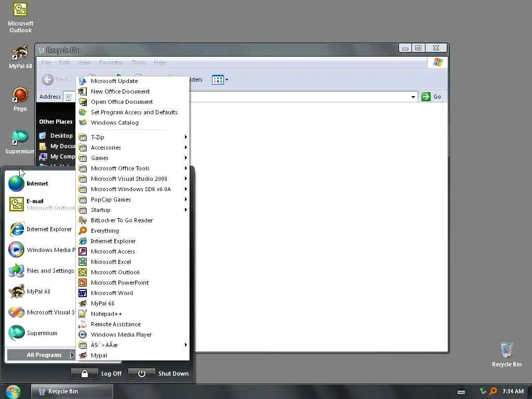
Task: Launch Notepad++
Action: coord(132,314)
